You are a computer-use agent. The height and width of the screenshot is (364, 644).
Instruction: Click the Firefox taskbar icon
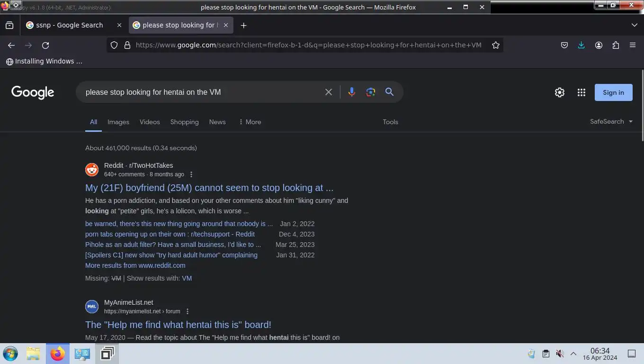58,354
